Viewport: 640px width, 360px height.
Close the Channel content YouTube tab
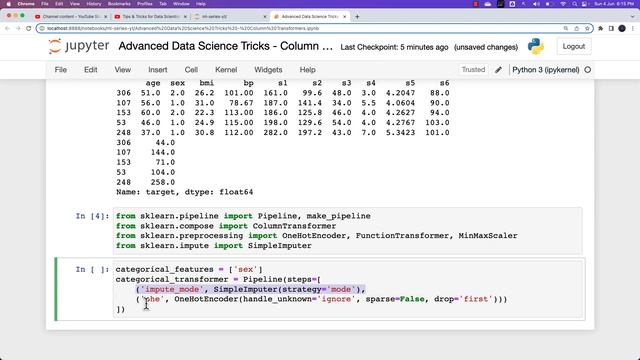tap(105, 17)
